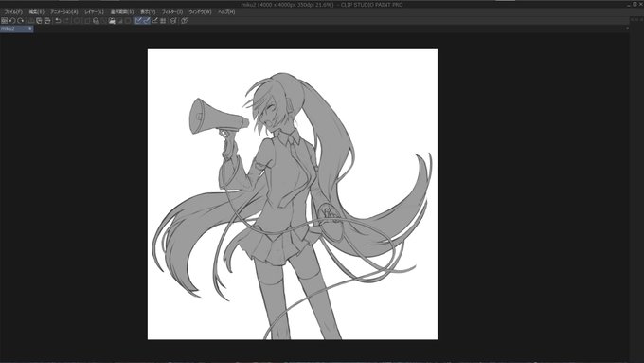Click the second-to-last command bar icon
The height and width of the screenshot is (363, 644).
pyautogui.click(x=173, y=20)
